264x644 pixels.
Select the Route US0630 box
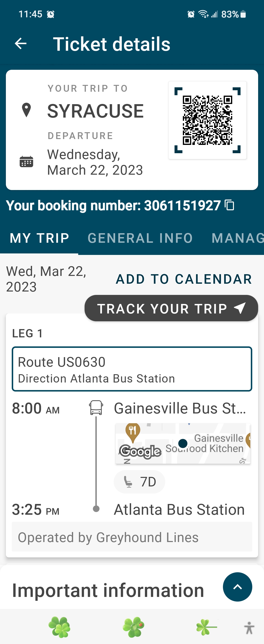click(132, 369)
